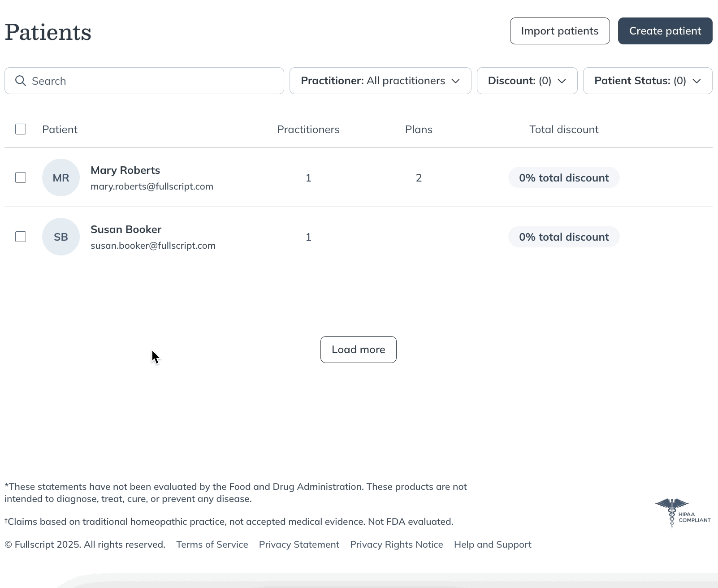The image size is (718, 588).
Task: Check the Susan Booker row checkbox
Action: point(21,237)
